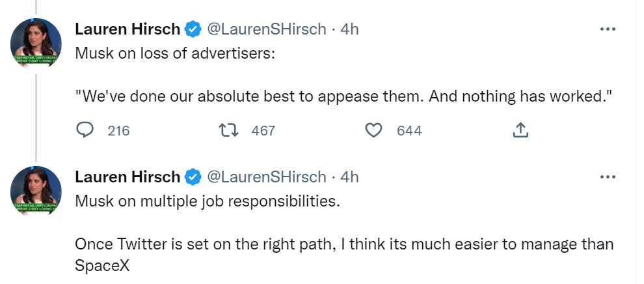Click the verified badge on the advertisers tweet
The width and height of the screenshot is (644, 284).
pos(193,29)
